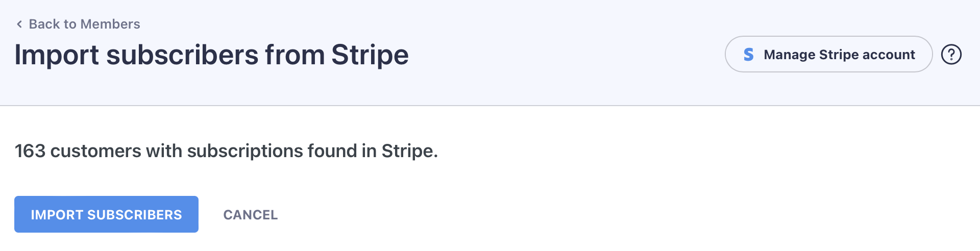Open Manage Stripe account
This screenshot has height=251, width=980.
828,54
